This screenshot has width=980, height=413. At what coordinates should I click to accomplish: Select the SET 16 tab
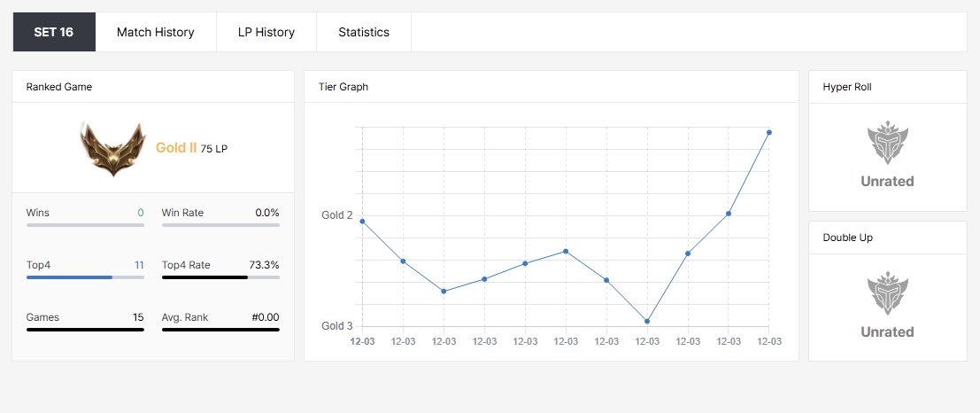pyautogui.click(x=54, y=32)
